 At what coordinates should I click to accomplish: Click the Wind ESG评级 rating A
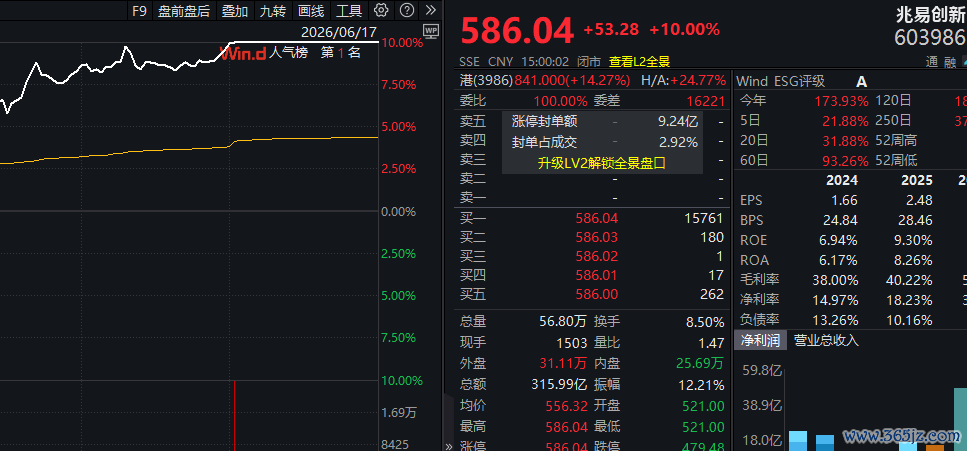pos(862,81)
